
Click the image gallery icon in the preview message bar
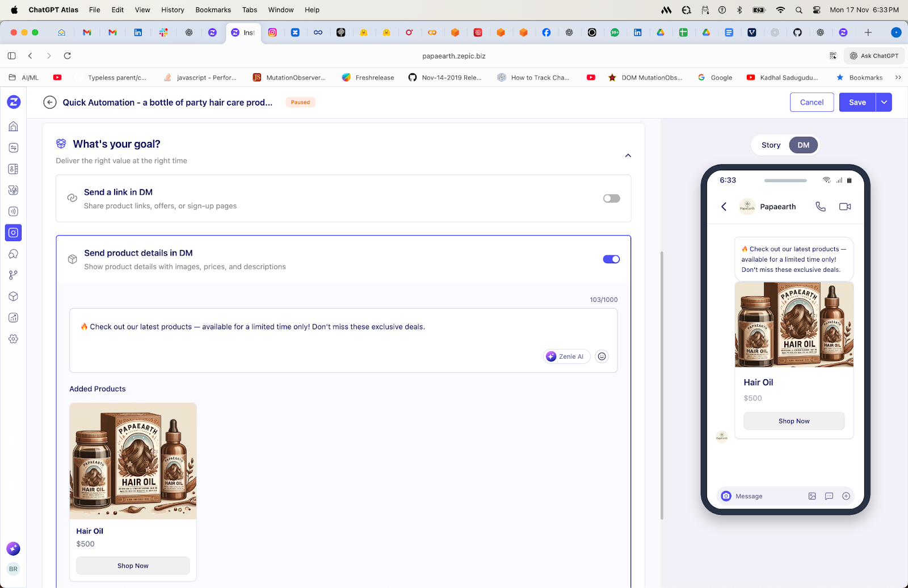click(812, 496)
